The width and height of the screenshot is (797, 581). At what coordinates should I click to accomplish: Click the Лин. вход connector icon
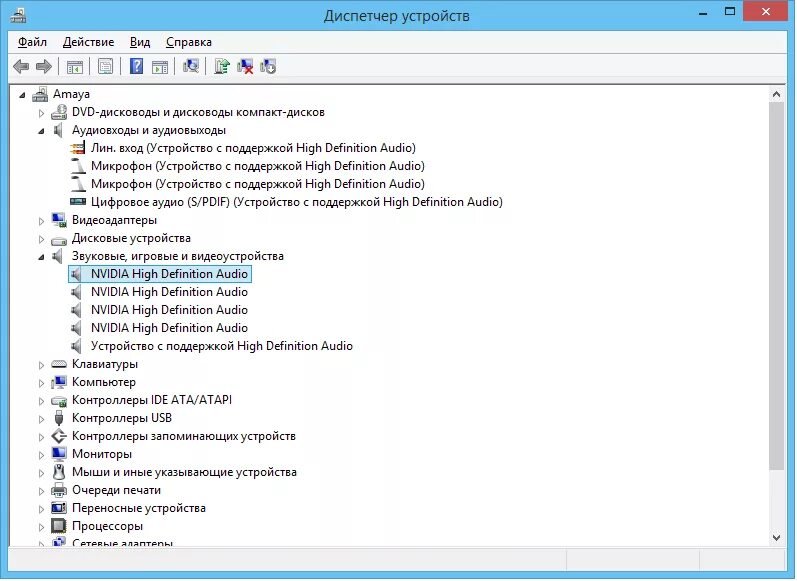coord(78,148)
